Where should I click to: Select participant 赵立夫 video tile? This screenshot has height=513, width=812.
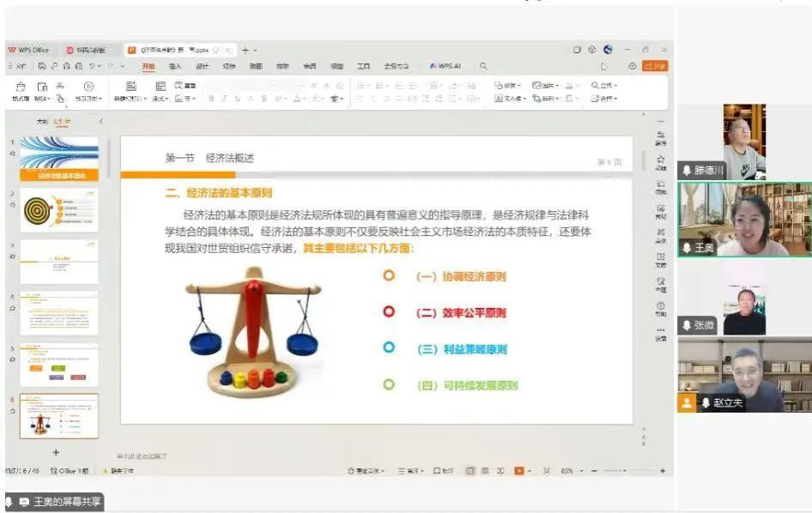[x=745, y=375]
